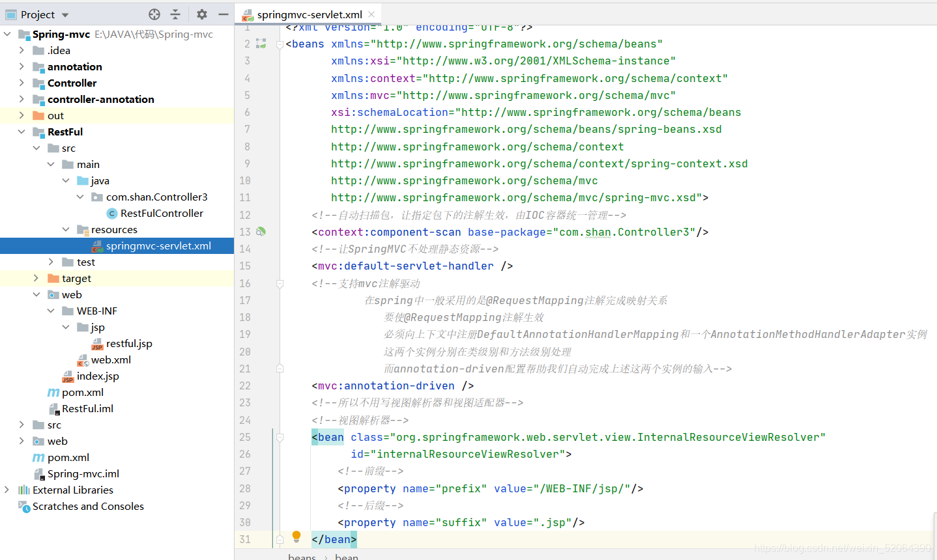Screen dimensions: 937x560
Task: Close the springmvc-servlet.xml tab
Action: click(371, 14)
